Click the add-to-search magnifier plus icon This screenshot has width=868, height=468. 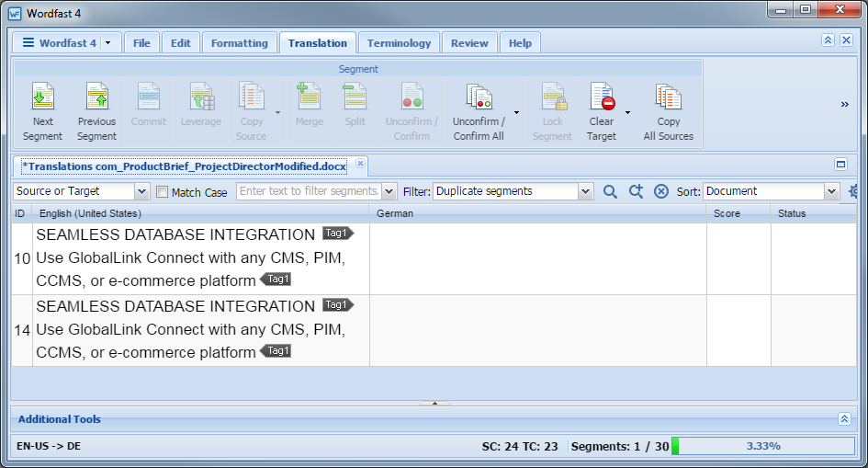click(636, 191)
